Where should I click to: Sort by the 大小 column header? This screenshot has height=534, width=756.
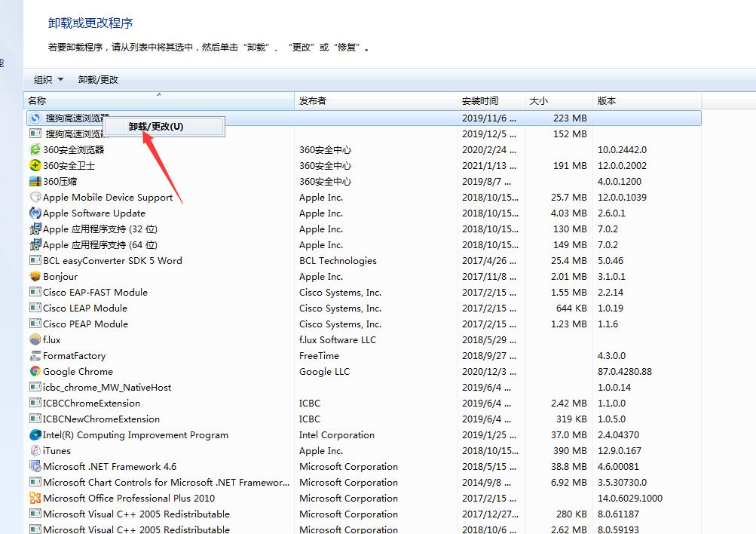coord(559,101)
